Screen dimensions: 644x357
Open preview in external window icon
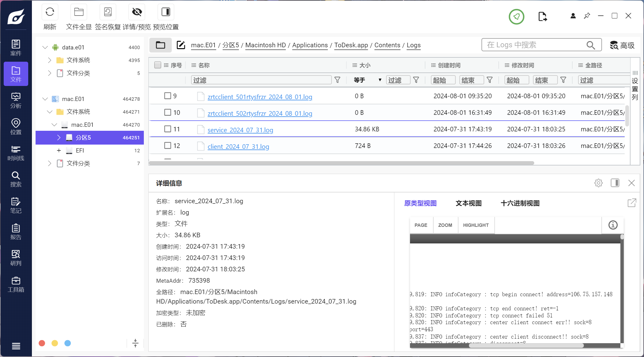click(x=632, y=203)
